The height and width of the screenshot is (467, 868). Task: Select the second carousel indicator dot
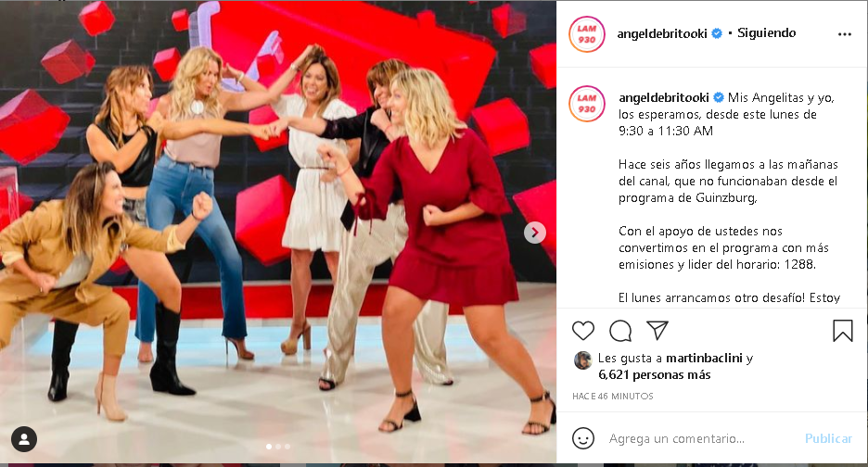point(278,447)
